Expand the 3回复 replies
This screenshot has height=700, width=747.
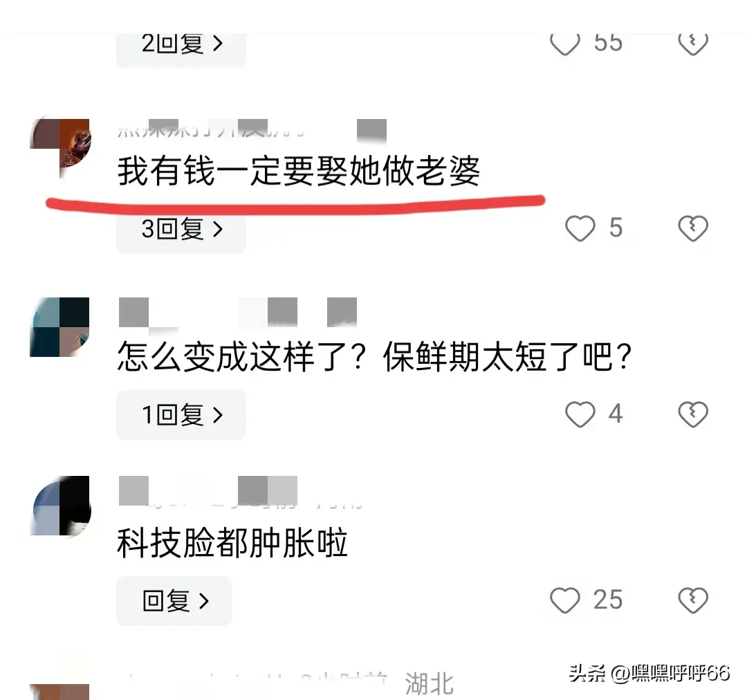click(x=181, y=231)
